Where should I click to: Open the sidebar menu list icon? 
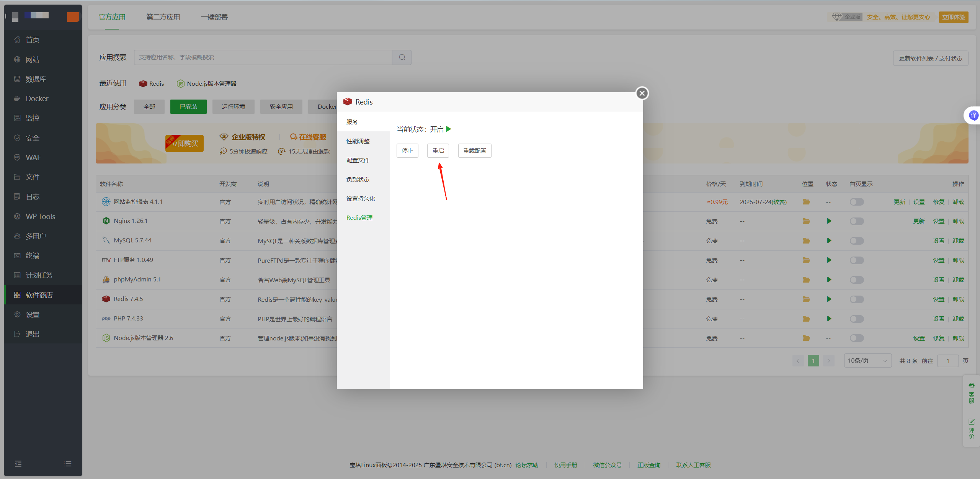click(68, 464)
